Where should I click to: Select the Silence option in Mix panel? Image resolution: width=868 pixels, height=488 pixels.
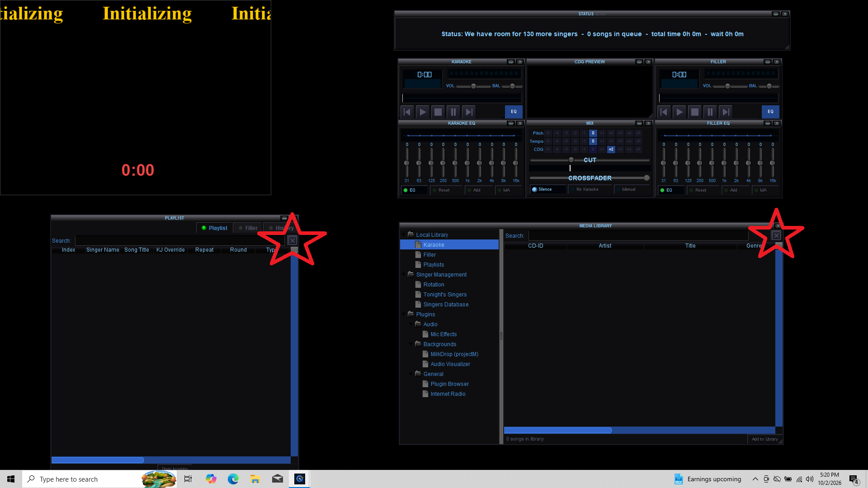(548, 189)
